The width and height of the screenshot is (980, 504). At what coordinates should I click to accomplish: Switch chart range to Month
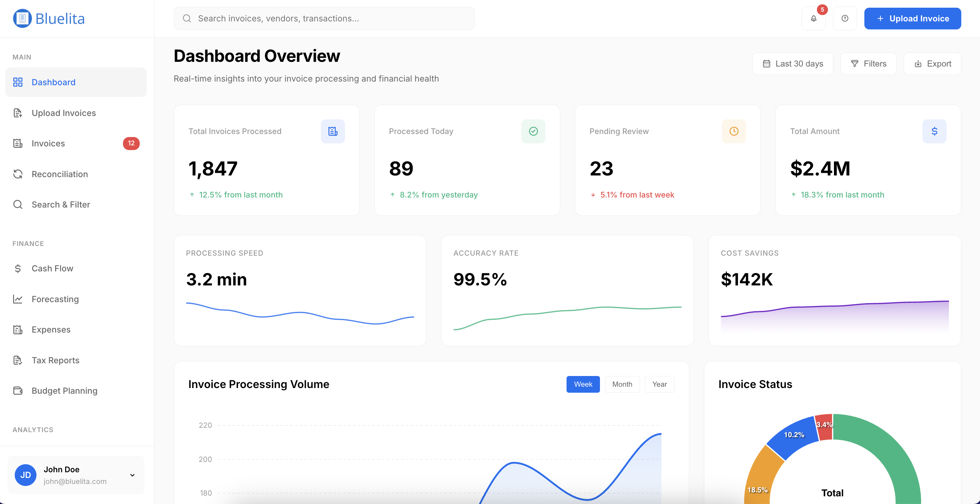(622, 384)
